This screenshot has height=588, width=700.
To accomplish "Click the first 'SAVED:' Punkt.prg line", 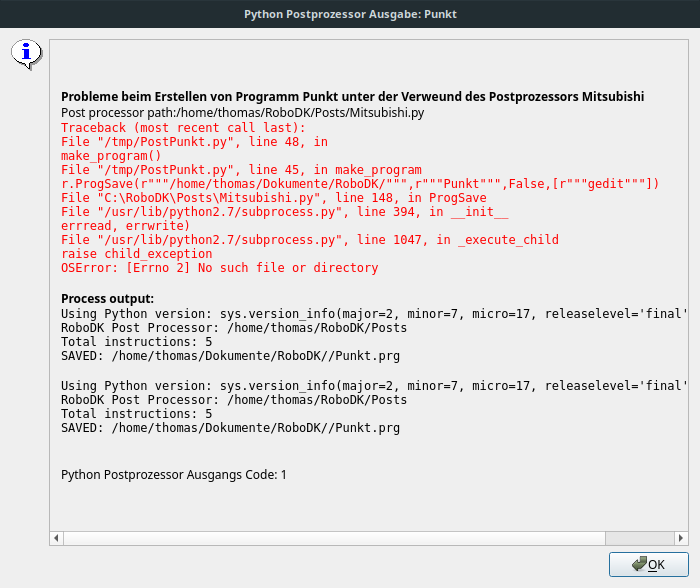I will tap(230, 356).
